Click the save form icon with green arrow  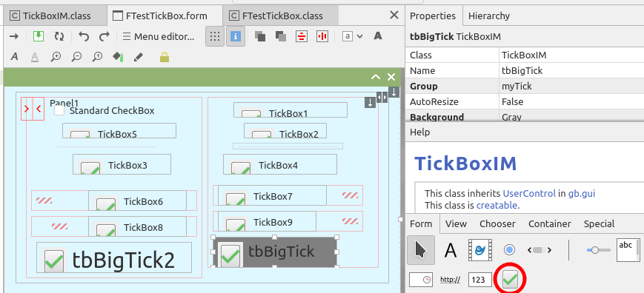[x=39, y=36]
